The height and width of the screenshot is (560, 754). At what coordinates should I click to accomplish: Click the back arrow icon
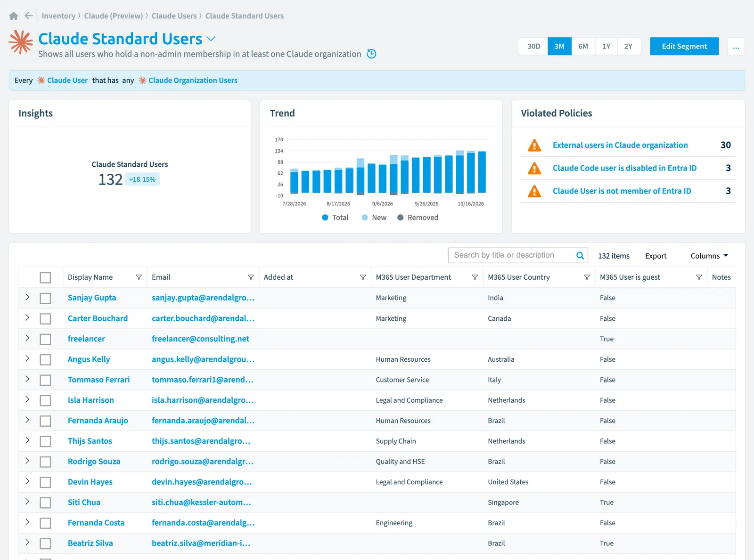click(29, 16)
